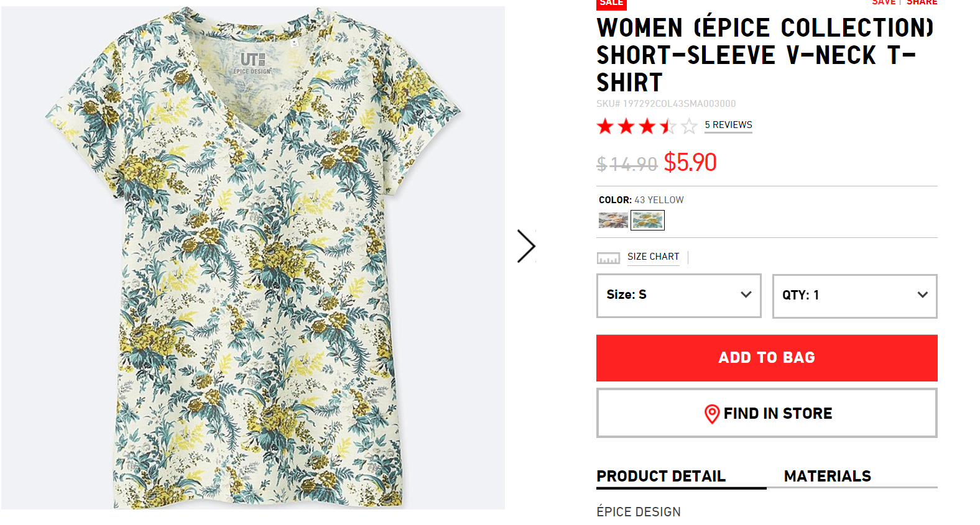980x525 pixels.
Task: View the Size Chart link
Action: pyautogui.click(x=653, y=257)
